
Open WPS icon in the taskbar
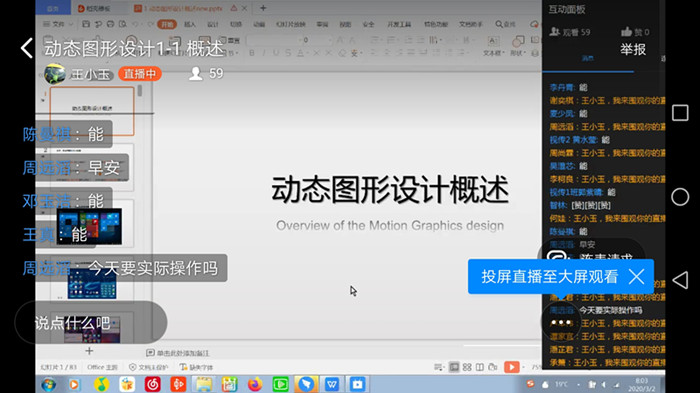click(332, 384)
